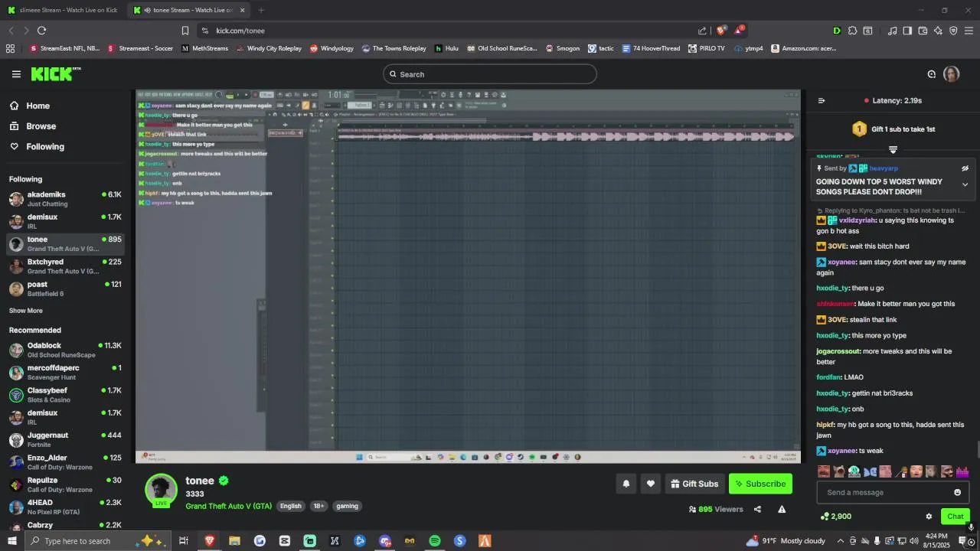This screenshot has width=980, height=551.
Task: Open the Windy City Roleplay bookmark
Action: [x=269, y=48]
